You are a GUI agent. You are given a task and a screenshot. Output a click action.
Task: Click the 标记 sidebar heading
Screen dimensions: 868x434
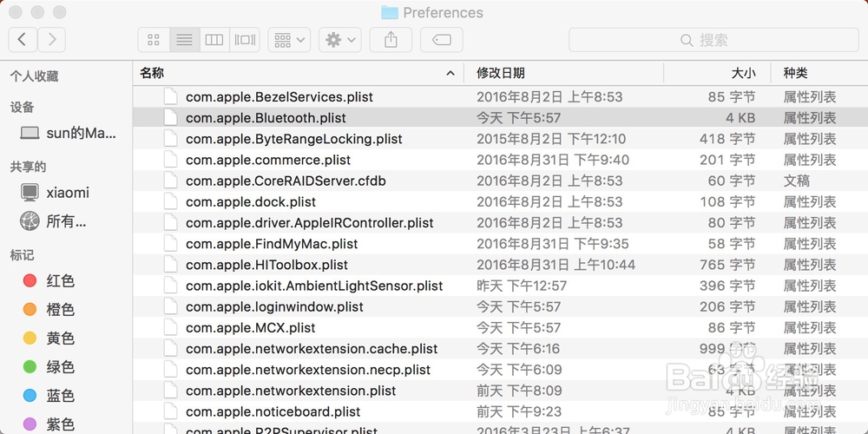click(23, 255)
